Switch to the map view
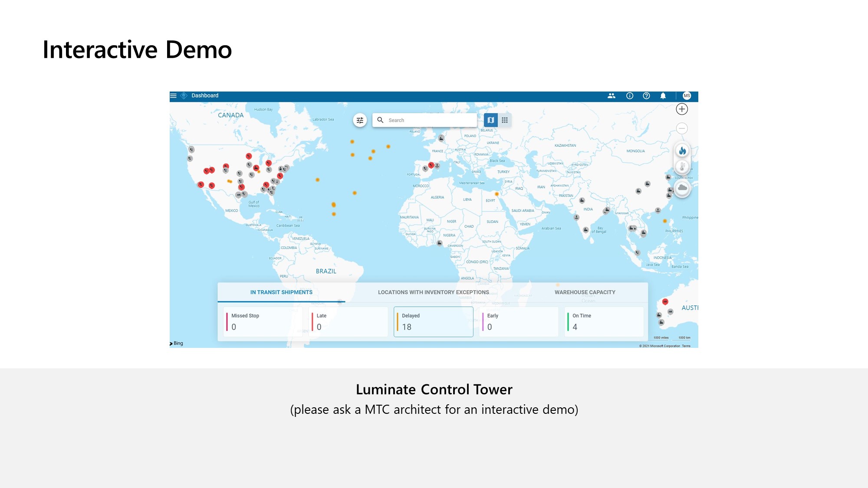The width and height of the screenshot is (868, 488). coord(491,120)
